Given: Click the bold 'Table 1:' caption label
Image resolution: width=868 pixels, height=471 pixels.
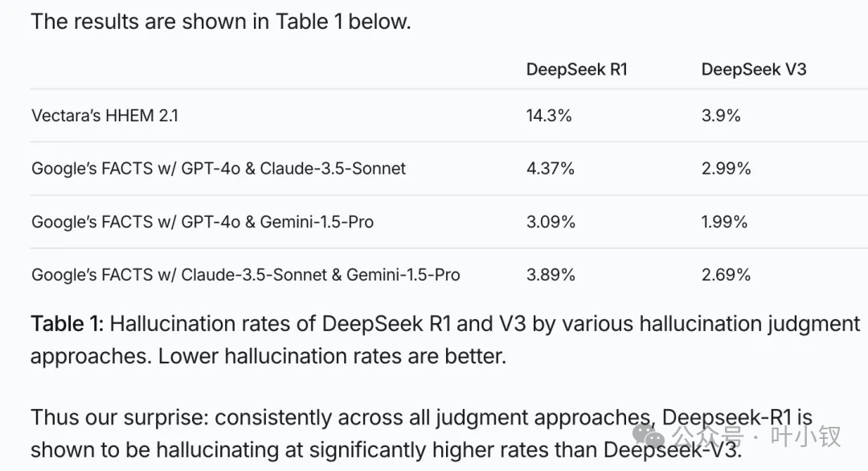Looking at the screenshot, I should tap(67, 324).
